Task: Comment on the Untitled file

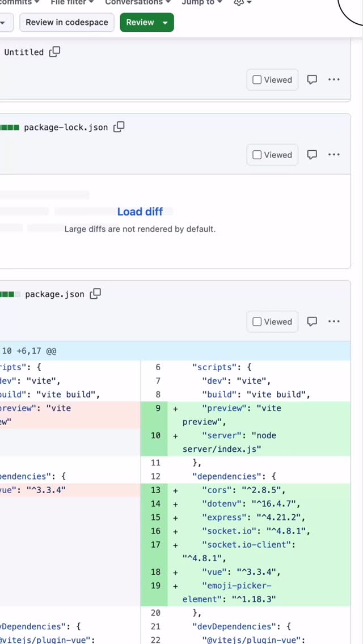Action: [x=312, y=80]
